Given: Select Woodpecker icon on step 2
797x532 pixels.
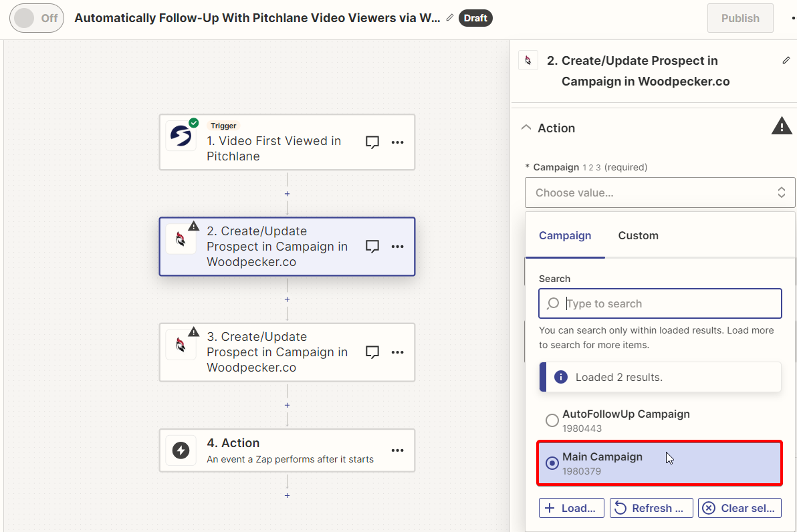Looking at the screenshot, I should (x=181, y=239).
